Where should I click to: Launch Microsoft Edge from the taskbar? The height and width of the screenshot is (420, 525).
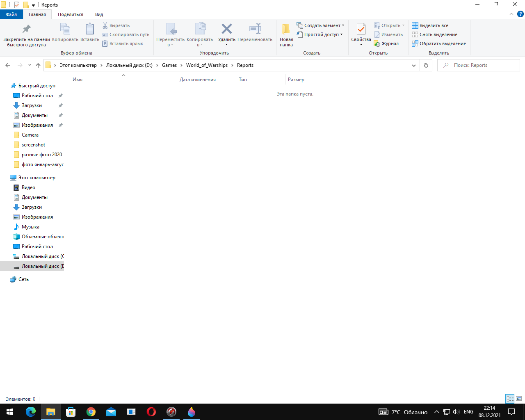[x=31, y=412]
